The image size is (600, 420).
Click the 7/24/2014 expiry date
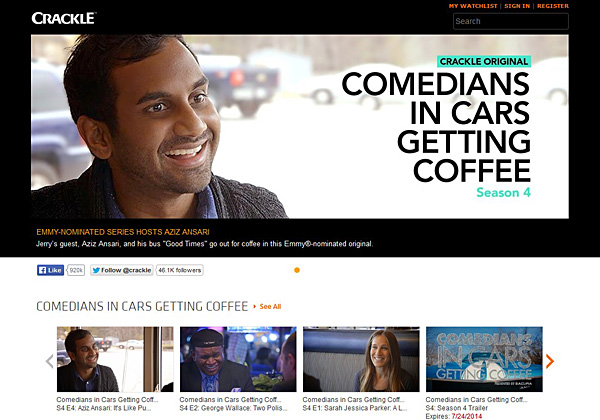pos(466,416)
